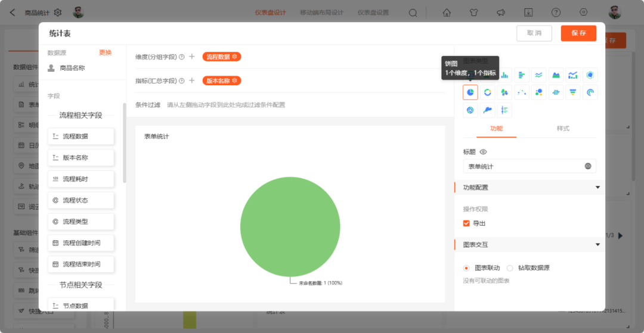Switch to 样式 tab
The height and width of the screenshot is (333, 644).
pos(563,128)
